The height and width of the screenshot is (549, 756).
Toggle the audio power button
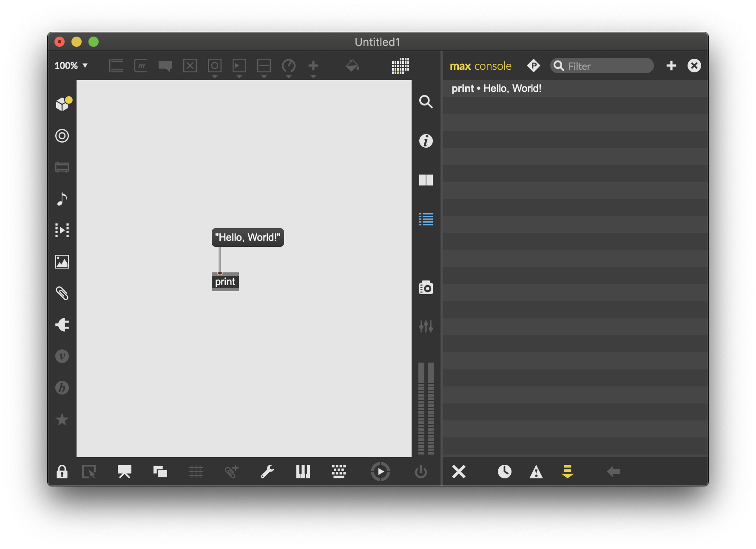pos(421,472)
